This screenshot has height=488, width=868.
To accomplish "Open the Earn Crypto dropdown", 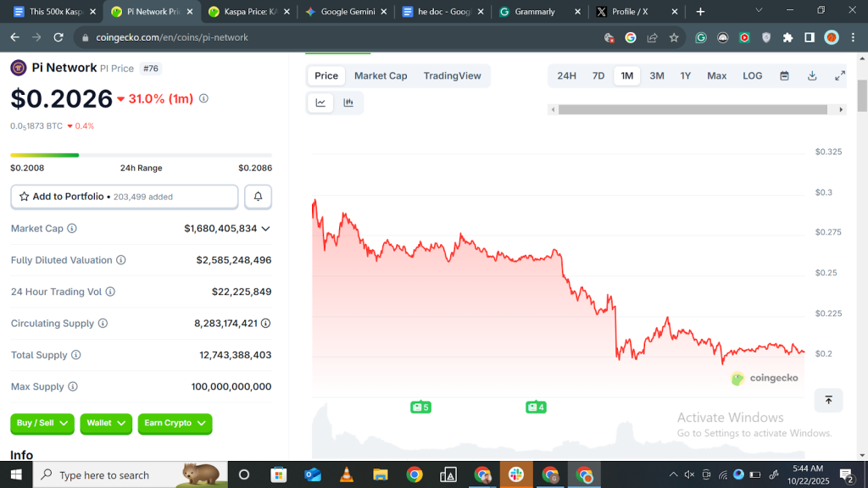I will 175,424.
